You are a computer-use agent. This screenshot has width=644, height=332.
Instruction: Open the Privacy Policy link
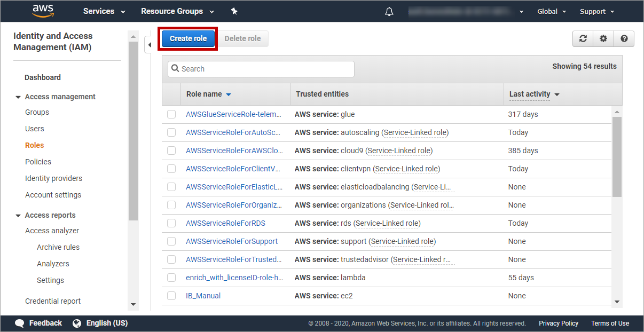click(559, 323)
